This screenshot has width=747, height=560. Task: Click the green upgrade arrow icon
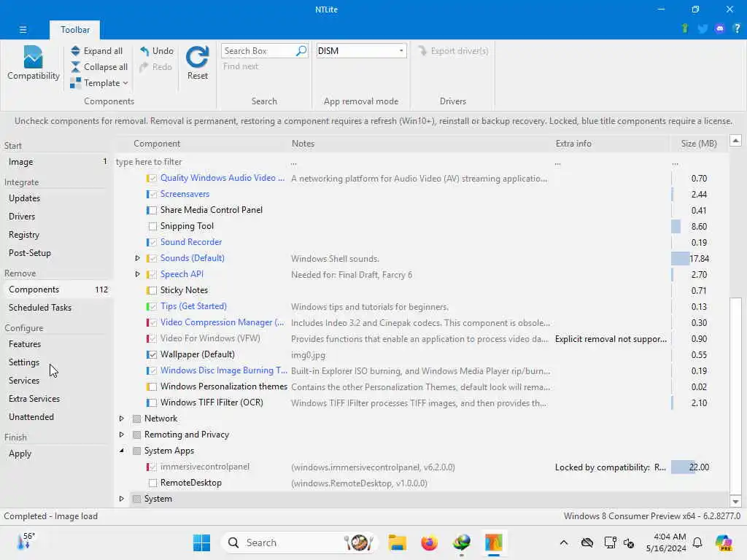pyautogui.click(x=685, y=28)
